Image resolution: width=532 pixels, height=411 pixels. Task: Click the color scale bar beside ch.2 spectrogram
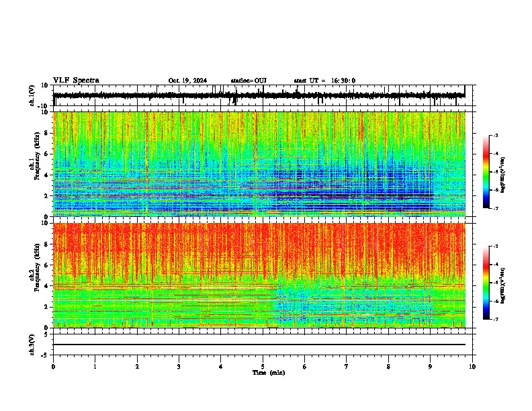486,283
